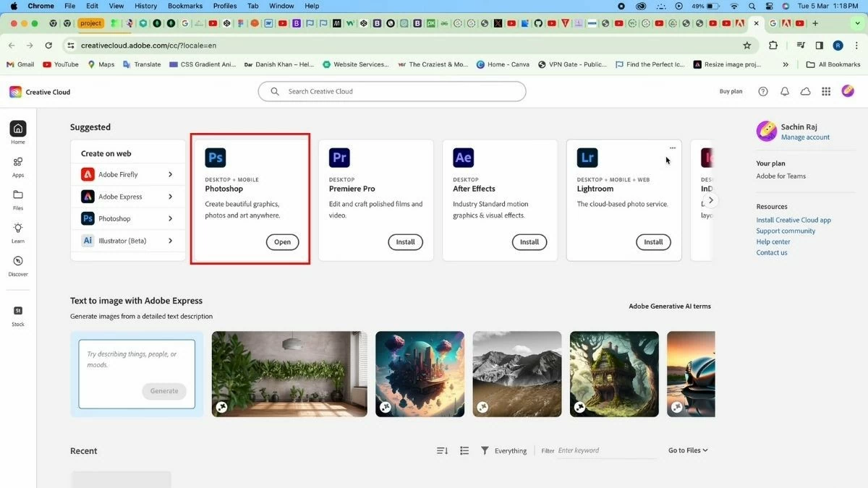The image size is (868, 488).
Task: Toggle the filter funnel in the Recent section
Action: 484,450
